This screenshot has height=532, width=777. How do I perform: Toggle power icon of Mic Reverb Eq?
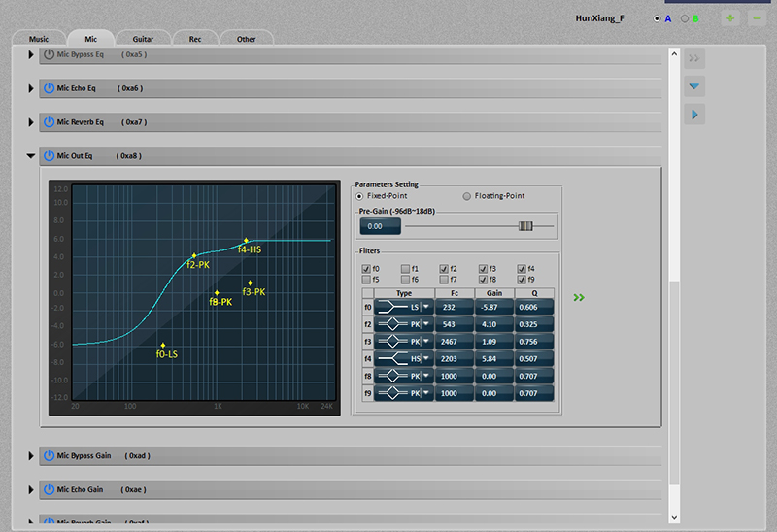click(49, 122)
